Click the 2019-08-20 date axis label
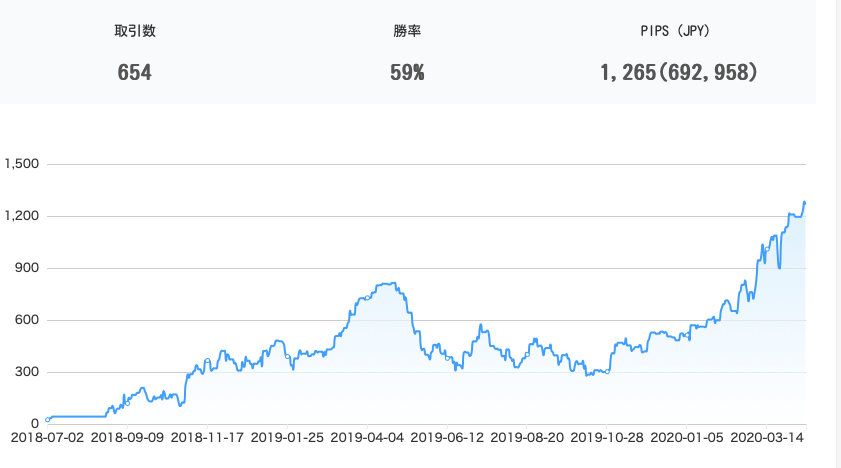Image resolution: width=841 pixels, height=468 pixels. pyautogui.click(x=527, y=437)
